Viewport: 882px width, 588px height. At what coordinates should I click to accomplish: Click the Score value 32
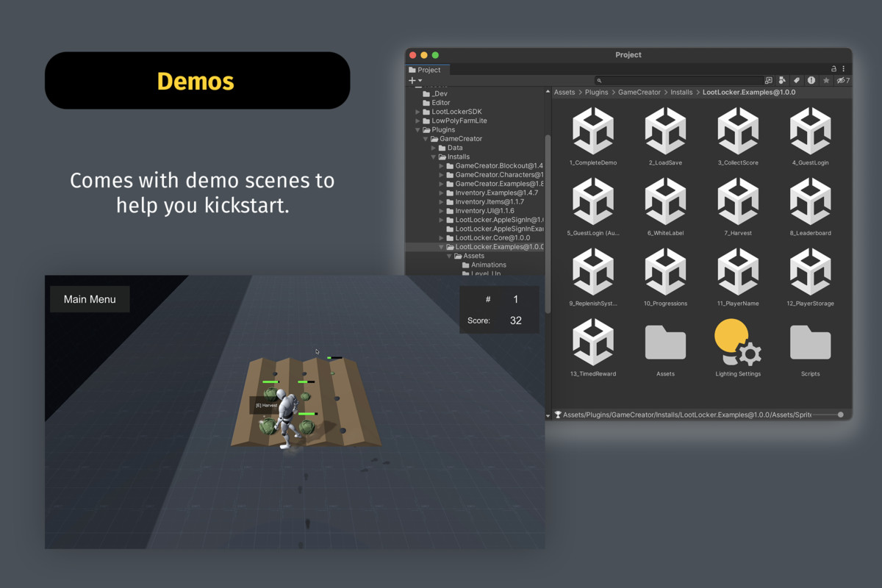515,320
